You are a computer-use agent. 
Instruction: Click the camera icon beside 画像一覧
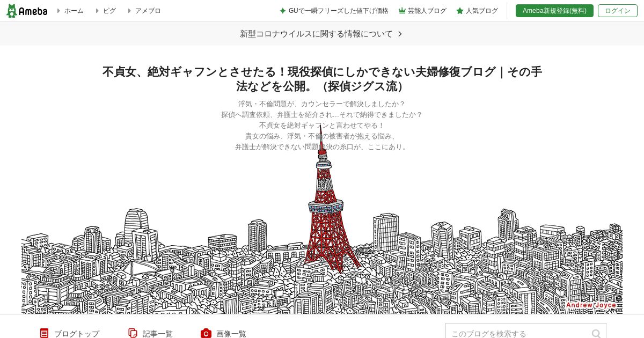[x=206, y=333]
